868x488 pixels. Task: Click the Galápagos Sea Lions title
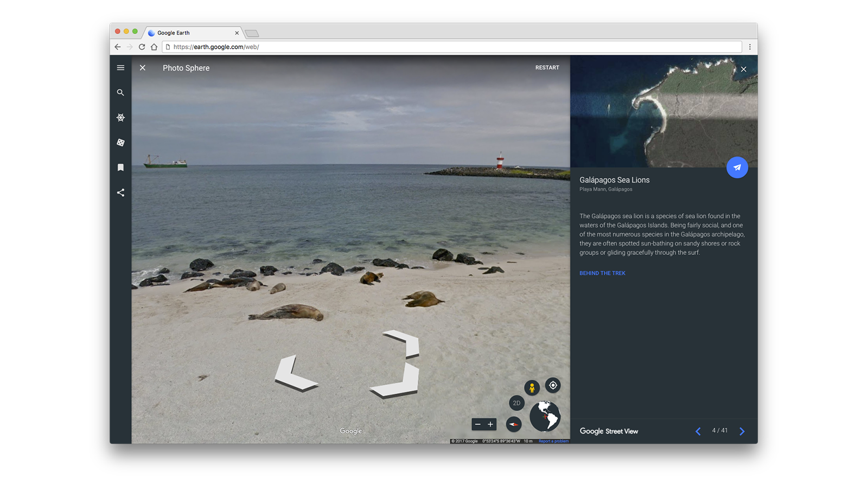614,180
